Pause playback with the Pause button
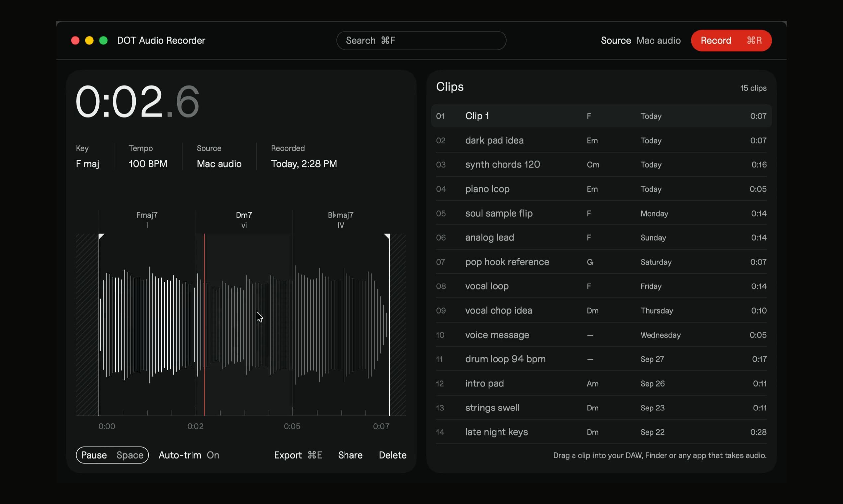Screen dimensions: 843x504 pos(112,455)
